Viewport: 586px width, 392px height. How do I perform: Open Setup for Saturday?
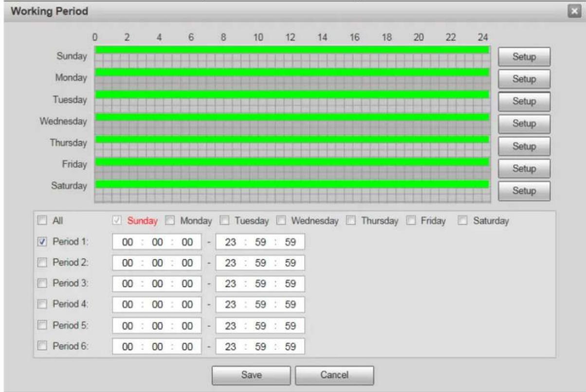524,191
